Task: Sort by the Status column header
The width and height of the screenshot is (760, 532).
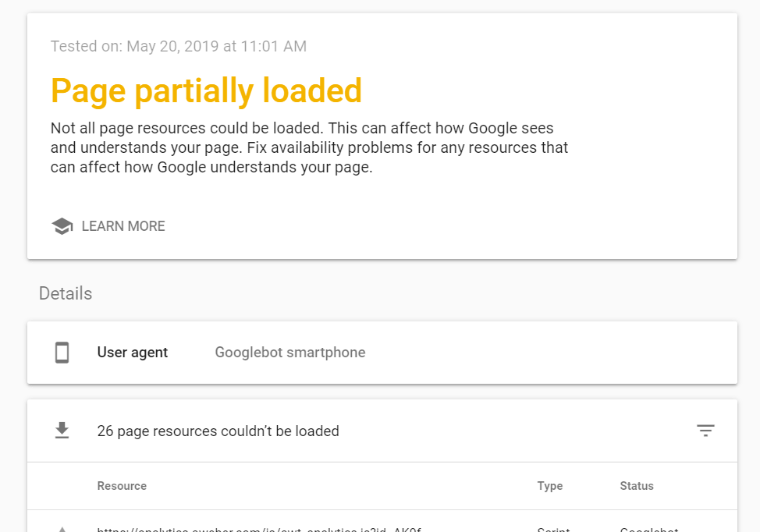Action: (x=637, y=486)
